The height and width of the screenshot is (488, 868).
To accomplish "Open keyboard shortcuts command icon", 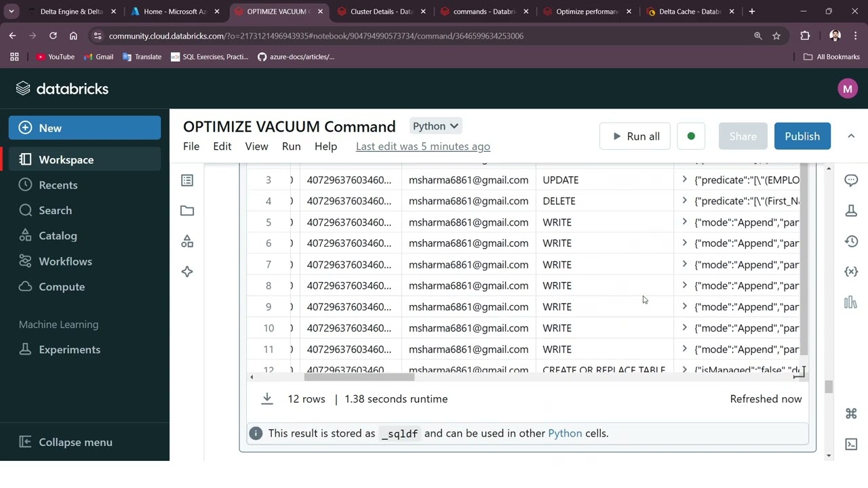I will pos(851,413).
